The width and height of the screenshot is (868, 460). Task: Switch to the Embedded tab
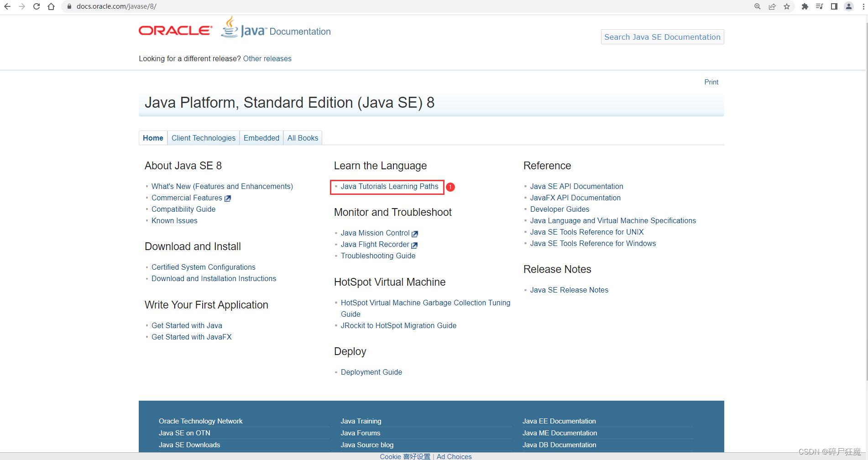pos(261,138)
